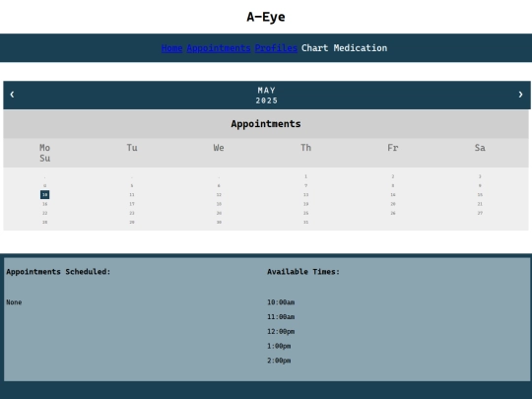Open the Chart menu item
The height and width of the screenshot is (399, 532).
tap(315, 48)
